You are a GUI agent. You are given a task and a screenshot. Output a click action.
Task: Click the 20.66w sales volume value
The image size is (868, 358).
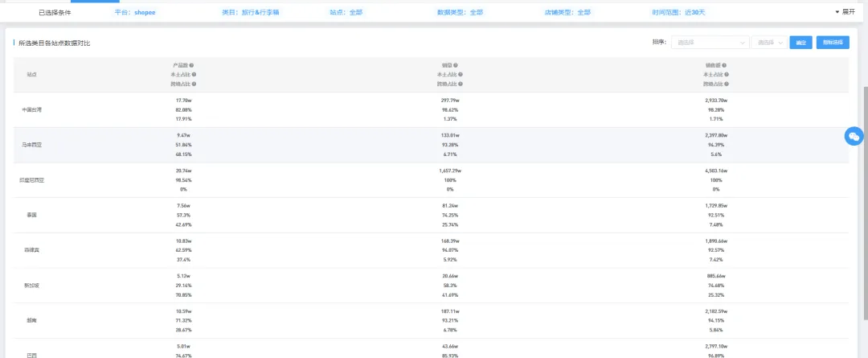[x=450, y=276]
